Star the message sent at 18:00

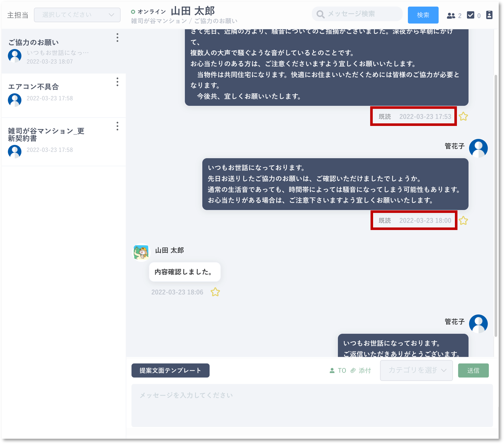click(463, 221)
